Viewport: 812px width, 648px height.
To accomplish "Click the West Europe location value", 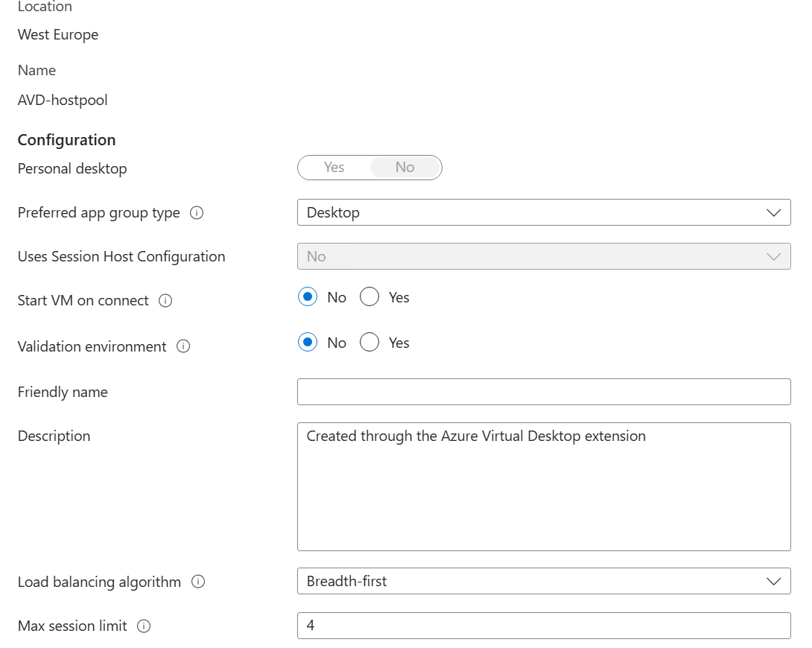I will [58, 35].
